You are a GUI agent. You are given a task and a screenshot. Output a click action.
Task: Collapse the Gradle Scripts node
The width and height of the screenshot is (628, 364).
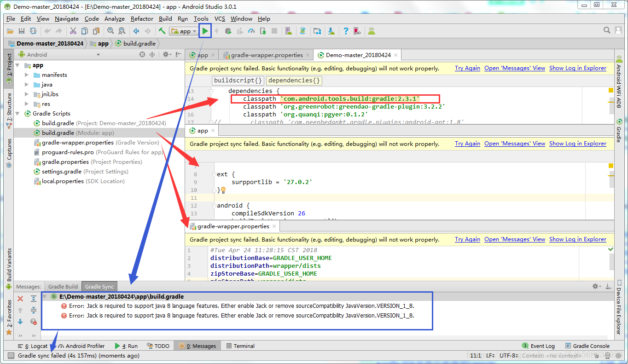(x=18, y=114)
